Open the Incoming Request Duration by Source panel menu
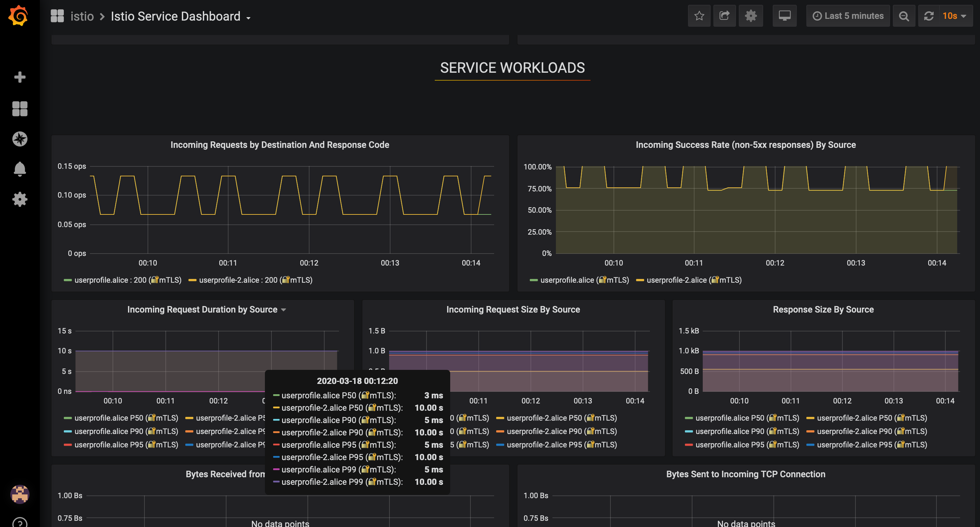The width and height of the screenshot is (980, 527). [207, 309]
